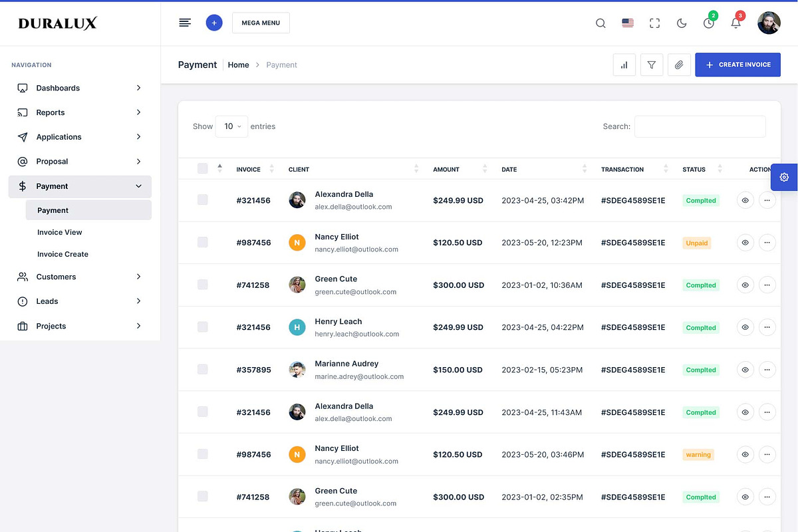Expand the Projects navigation item
The height and width of the screenshot is (532, 798).
point(80,326)
